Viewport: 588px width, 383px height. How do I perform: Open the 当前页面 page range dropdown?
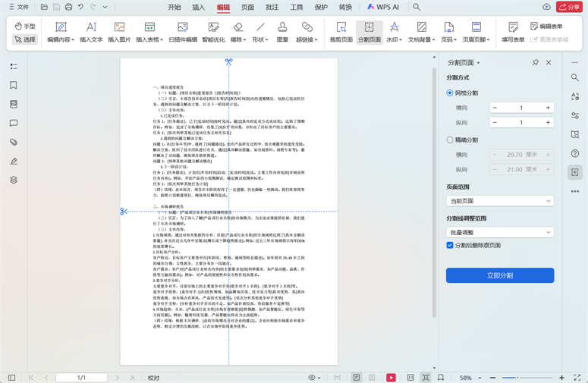click(499, 201)
